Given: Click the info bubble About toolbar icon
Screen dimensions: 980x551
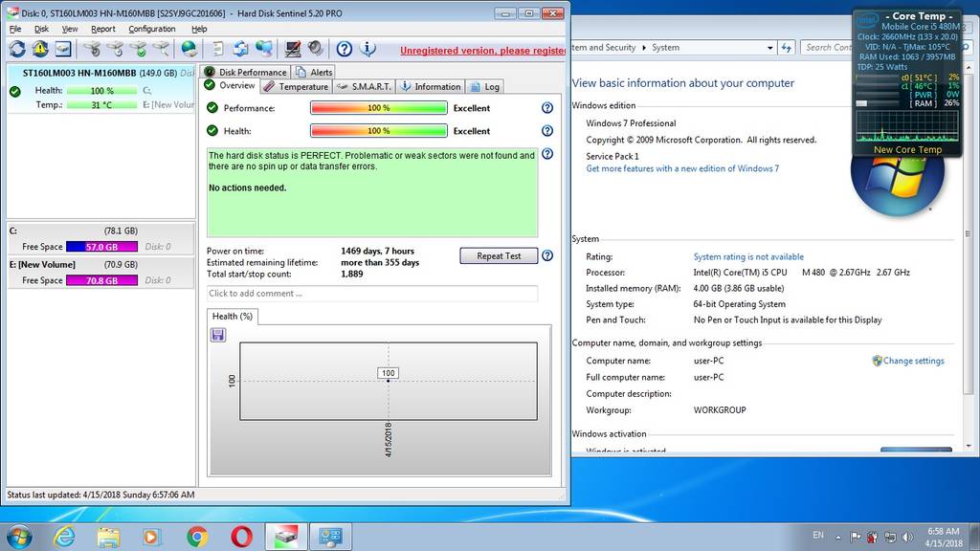Looking at the screenshot, I should pos(368,49).
